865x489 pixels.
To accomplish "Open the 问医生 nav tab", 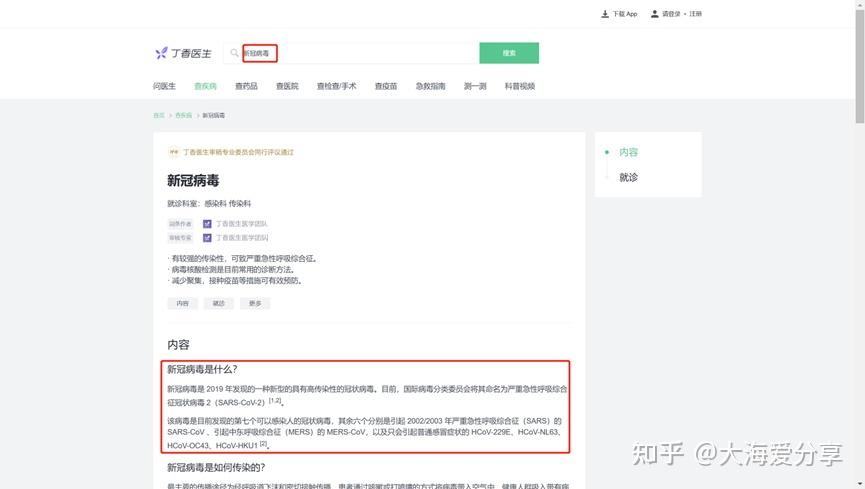I will coord(164,86).
